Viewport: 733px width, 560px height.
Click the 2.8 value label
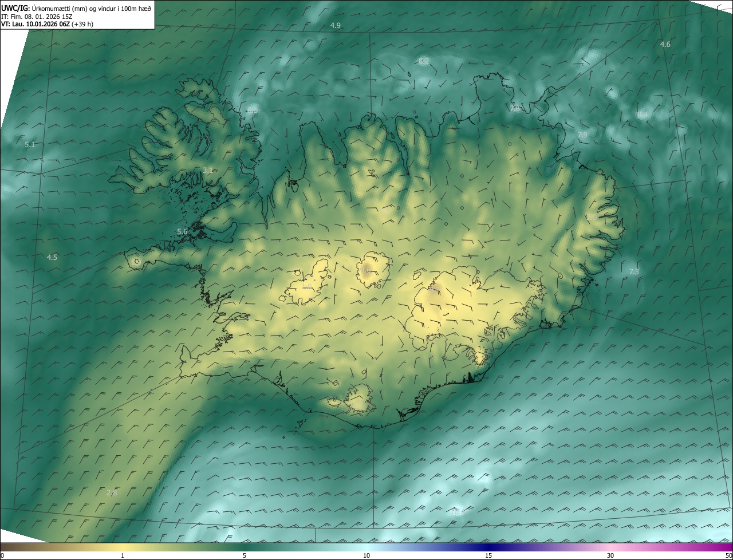pos(112,492)
